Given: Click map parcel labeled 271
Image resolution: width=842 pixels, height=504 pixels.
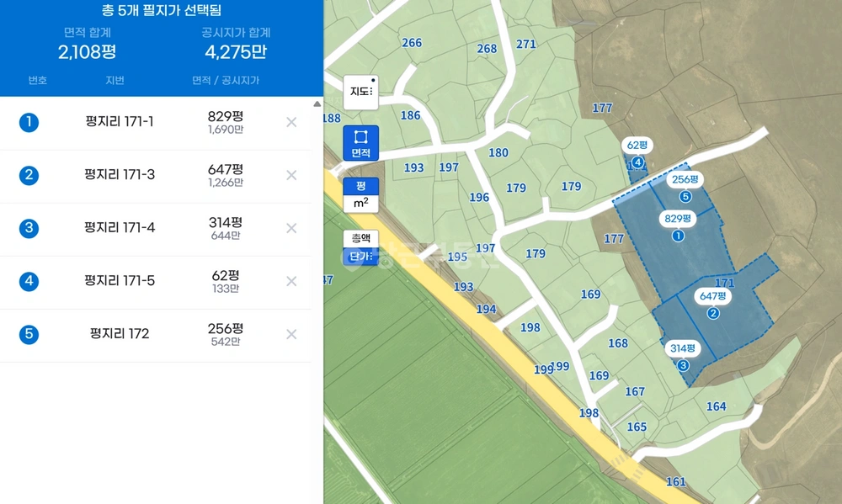Looking at the screenshot, I should click(526, 45).
